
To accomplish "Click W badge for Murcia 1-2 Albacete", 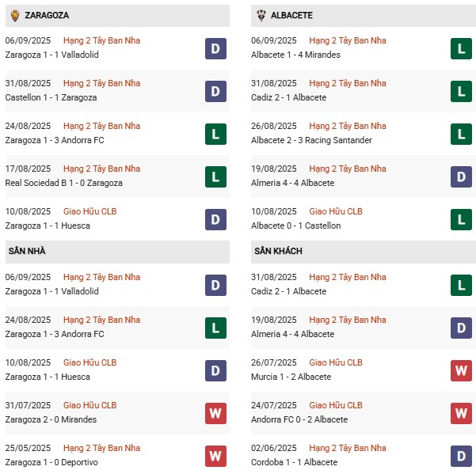I will (461, 370).
